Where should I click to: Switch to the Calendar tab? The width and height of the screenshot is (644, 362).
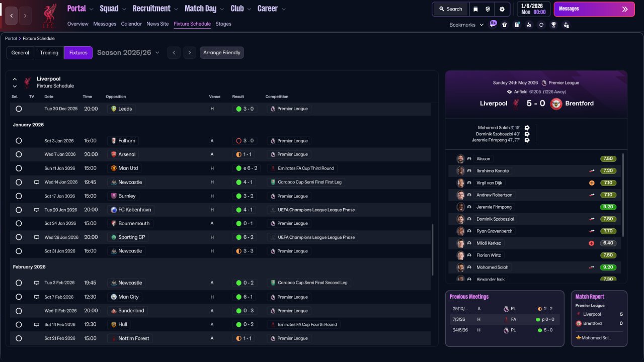(x=131, y=24)
